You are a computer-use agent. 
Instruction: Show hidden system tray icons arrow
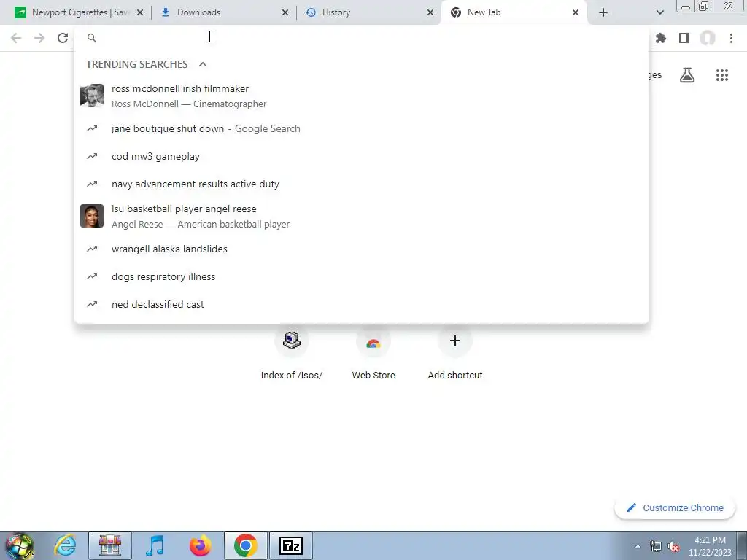pyautogui.click(x=638, y=547)
